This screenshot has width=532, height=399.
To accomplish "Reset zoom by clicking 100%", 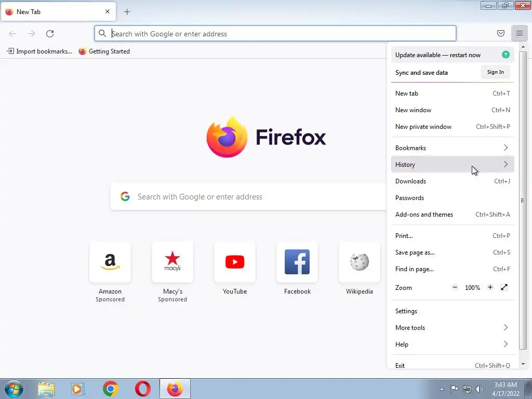I will (x=472, y=287).
